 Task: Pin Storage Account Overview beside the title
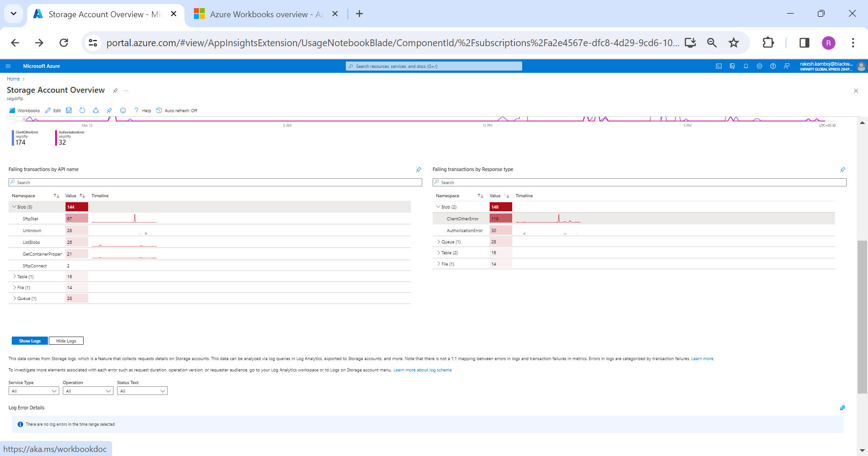115,90
